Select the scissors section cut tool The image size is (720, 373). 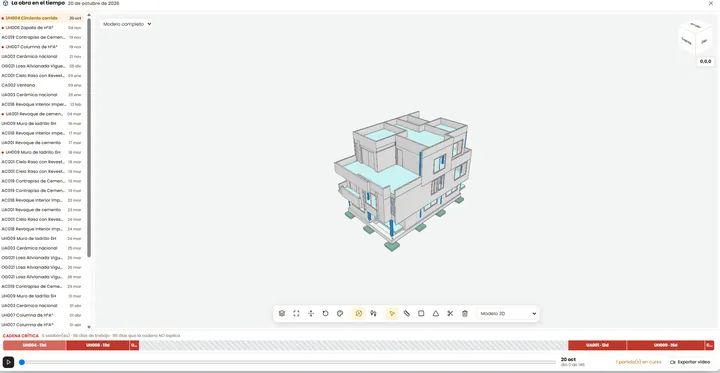[x=450, y=313]
